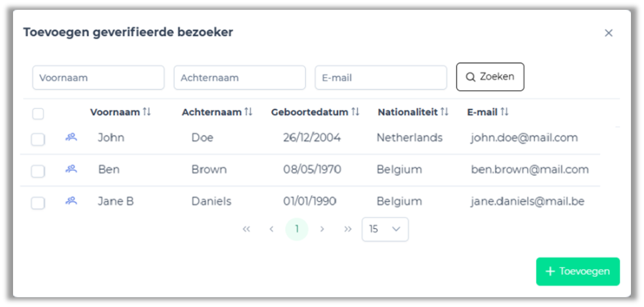Sort by Nationaliteit column arrows
This screenshot has height=307, width=644.
click(x=445, y=112)
